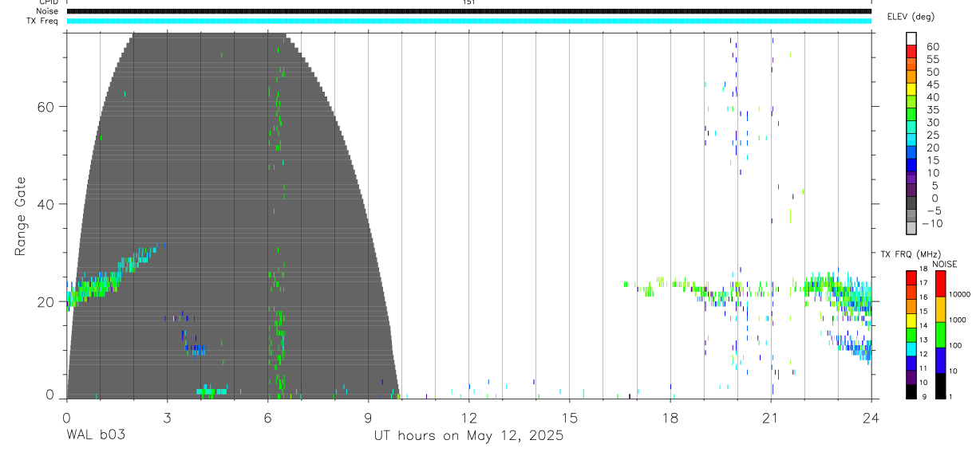Click the black Noise strip above the plot
This screenshot has width=980, height=452.
468,11
